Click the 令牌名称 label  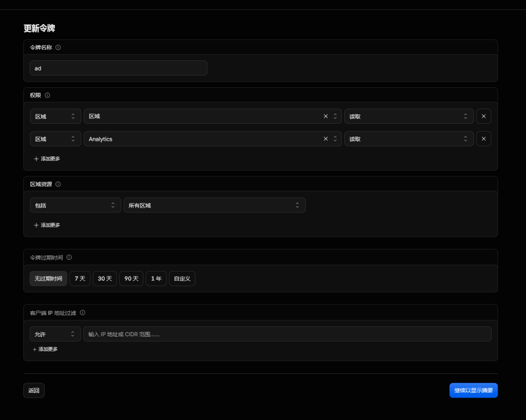coord(41,47)
